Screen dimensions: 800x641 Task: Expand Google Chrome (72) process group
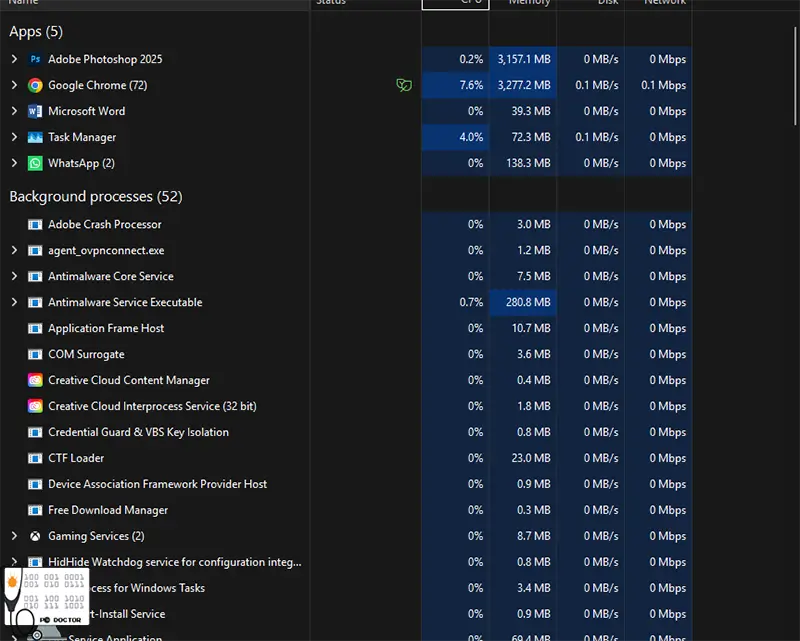click(14, 85)
